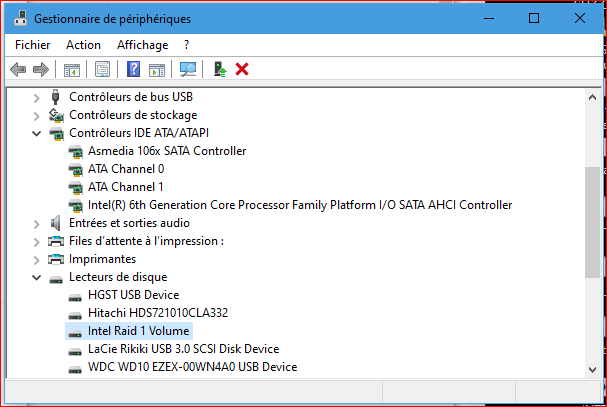Expand the Contrôleurs de bus USB node
Image resolution: width=607 pixels, height=407 pixels.
pyautogui.click(x=37, y=97)
